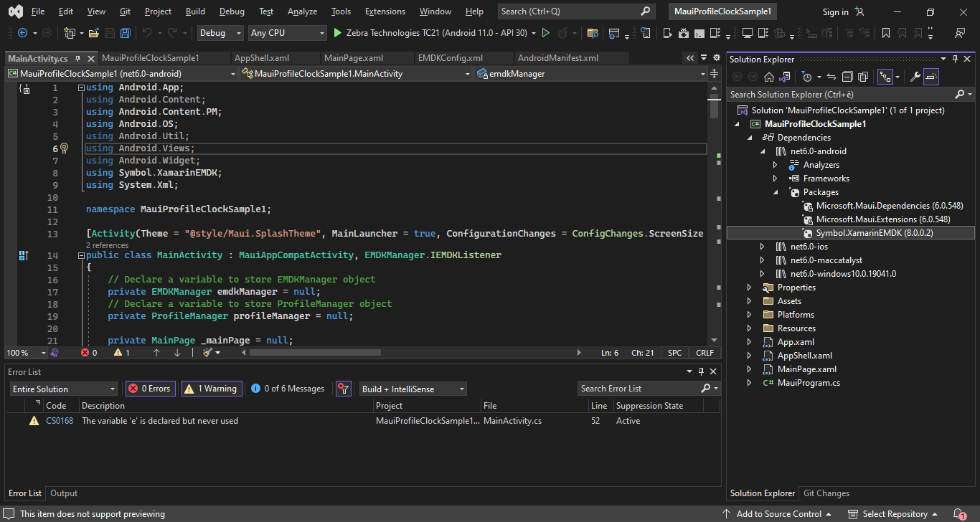Toggle the 0 Errors filter in Error List
This screenshot has height=522, width=980.
coord(150,388)
